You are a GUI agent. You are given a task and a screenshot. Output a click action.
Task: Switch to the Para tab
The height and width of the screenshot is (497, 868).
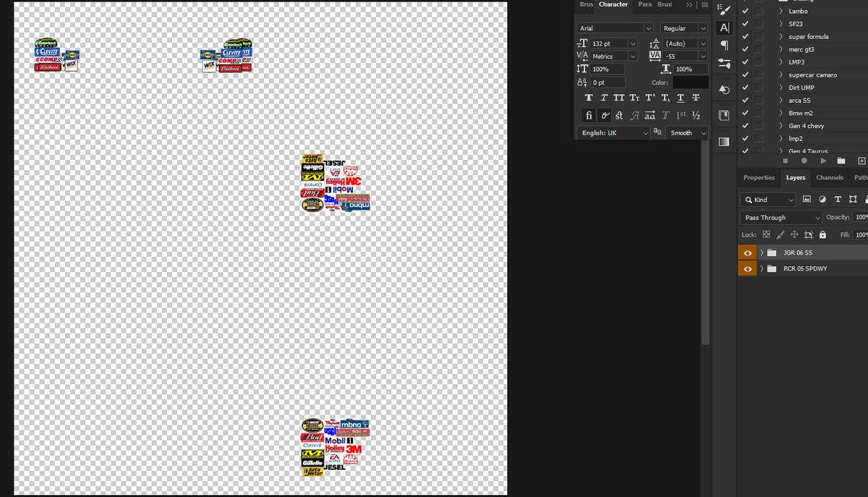tap(644, 4)
